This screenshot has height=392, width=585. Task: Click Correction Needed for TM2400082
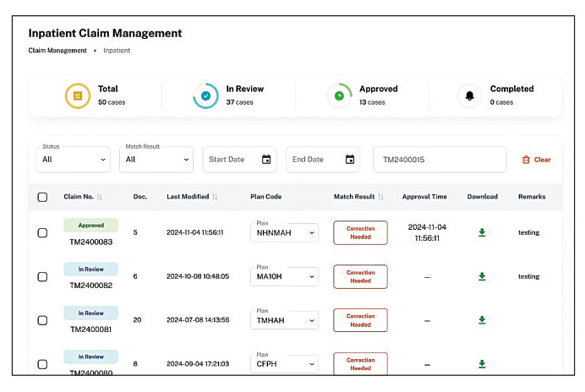coord(360,277)
